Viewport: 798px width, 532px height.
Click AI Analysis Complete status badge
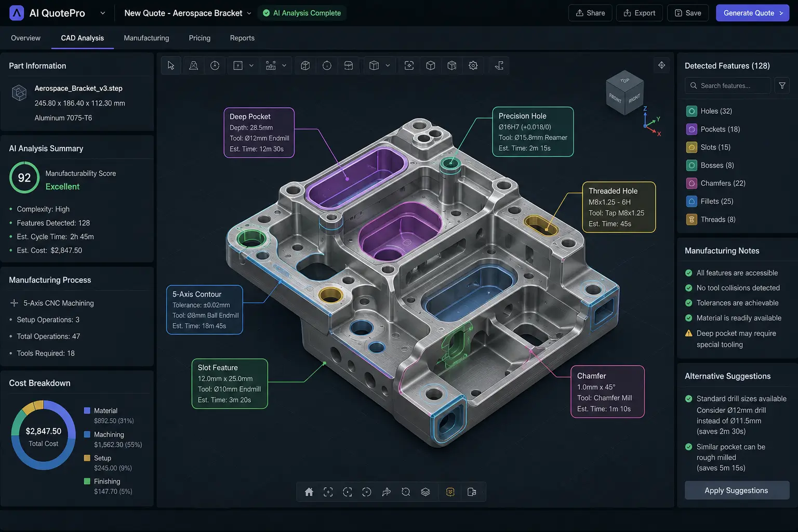302,13
